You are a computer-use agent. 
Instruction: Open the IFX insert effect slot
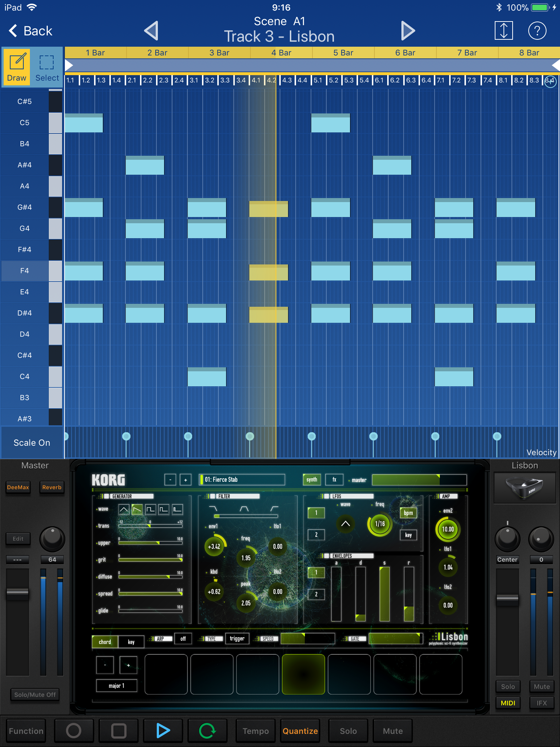pyautogui.click(x=542, y=703)
